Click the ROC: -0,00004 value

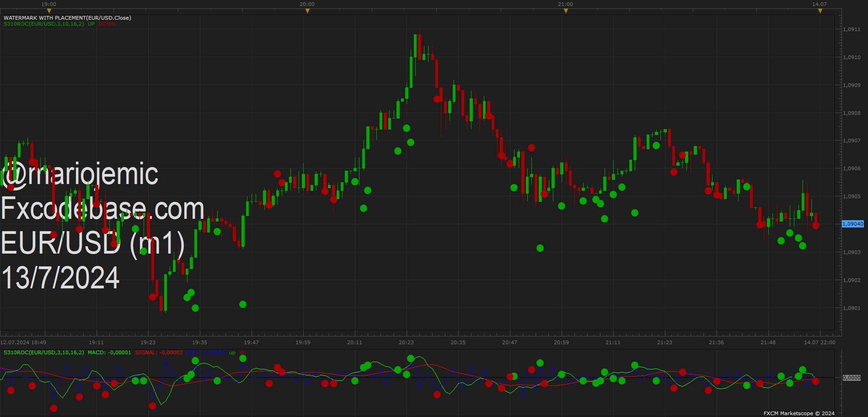click(205, 352)
